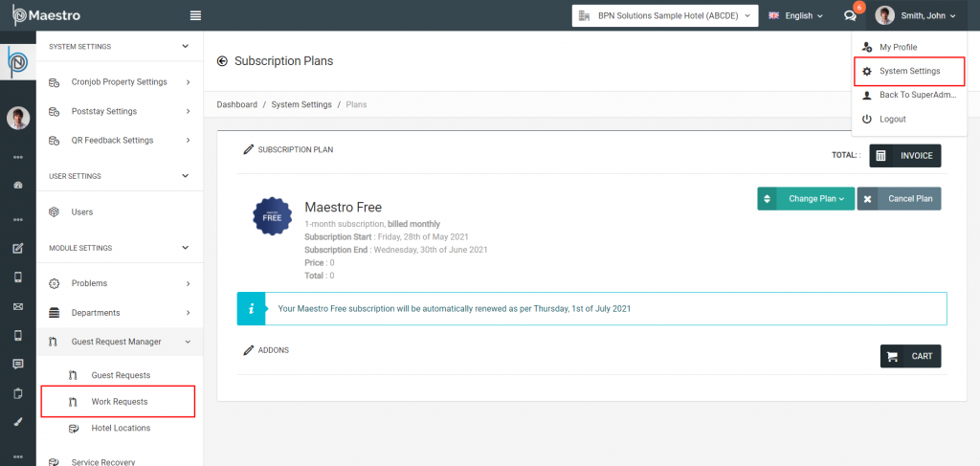Open the speech message icon in dark sidebar
980x466 pixels.
coord(18,365)
